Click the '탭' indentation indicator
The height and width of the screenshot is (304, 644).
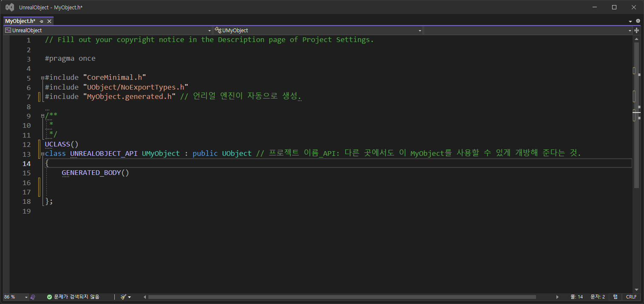(616, 297)
